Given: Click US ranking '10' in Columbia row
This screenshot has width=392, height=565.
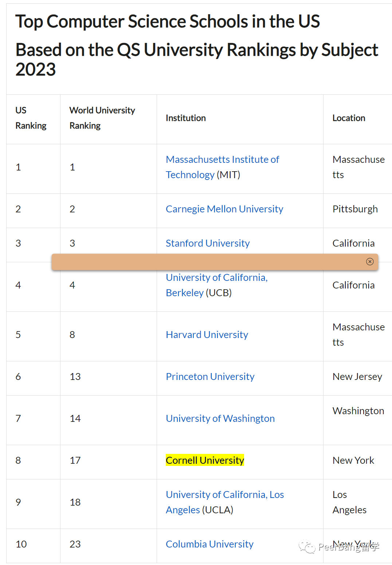Looking at the screenshot, I should (21, 544).
